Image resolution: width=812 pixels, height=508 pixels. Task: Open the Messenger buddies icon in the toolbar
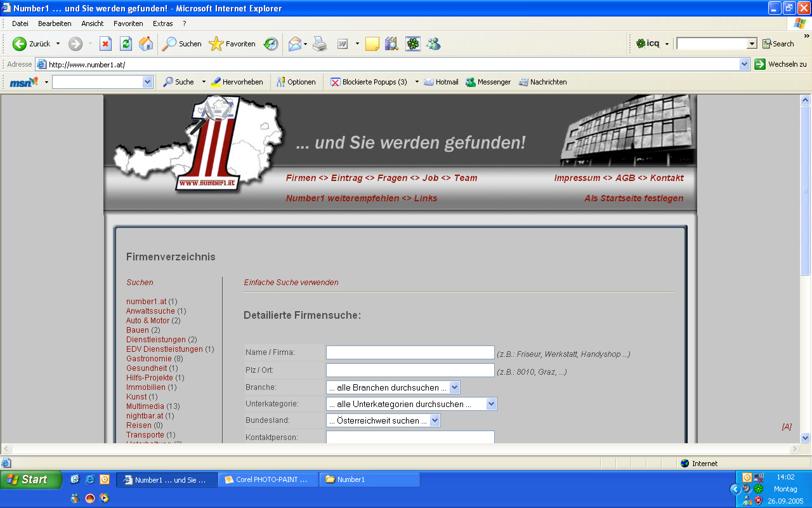click(433, 44)
